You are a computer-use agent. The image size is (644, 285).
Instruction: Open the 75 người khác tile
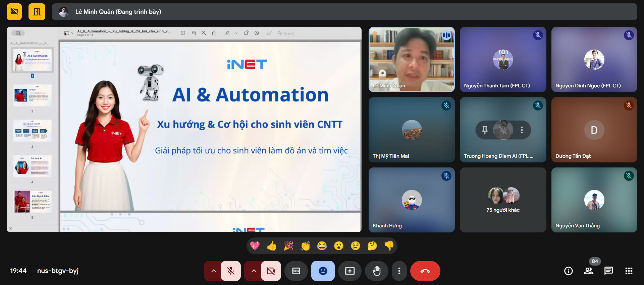coord(503,200)
